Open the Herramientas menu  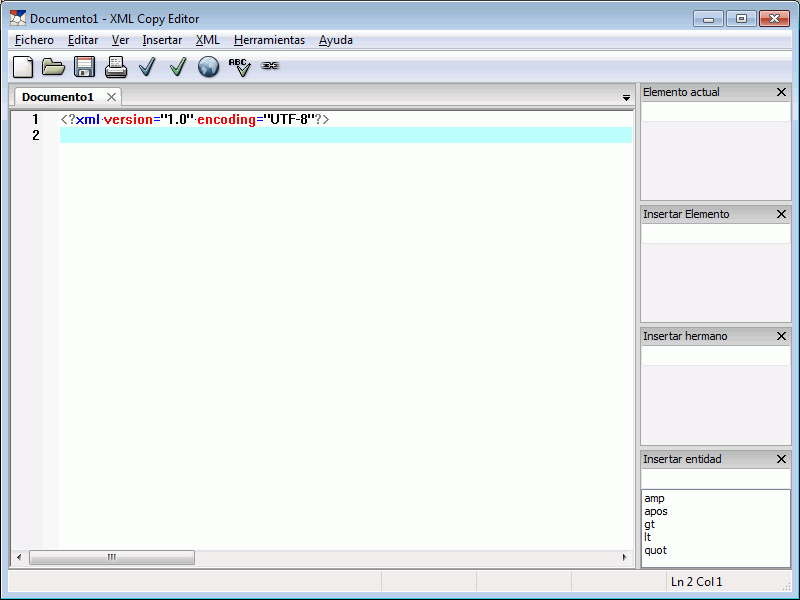(269, 40)
